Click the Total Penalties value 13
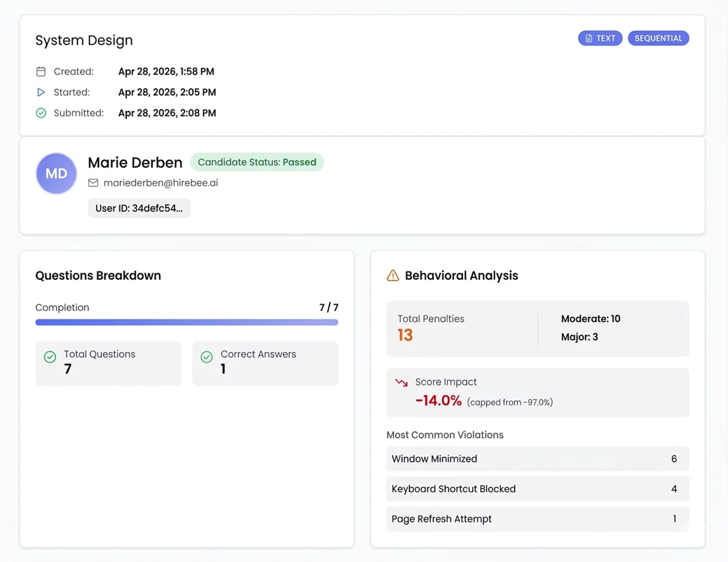728x562 pixels. 405,335
